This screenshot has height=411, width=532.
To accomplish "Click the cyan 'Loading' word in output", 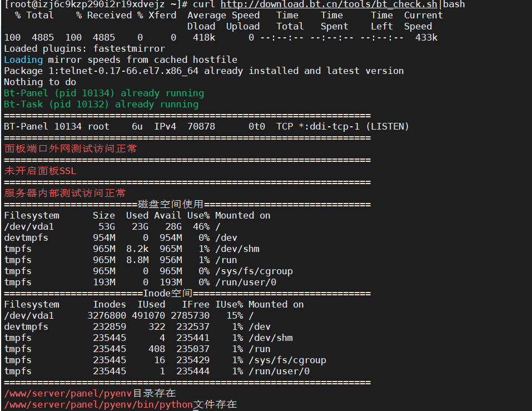I will tap(23, 60).
